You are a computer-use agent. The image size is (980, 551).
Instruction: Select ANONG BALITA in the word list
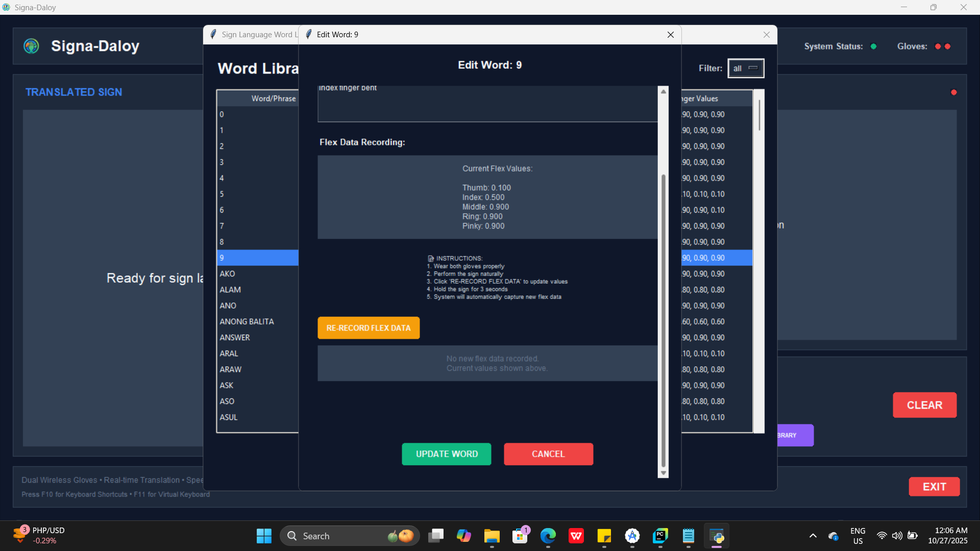(x=247, y=322)
